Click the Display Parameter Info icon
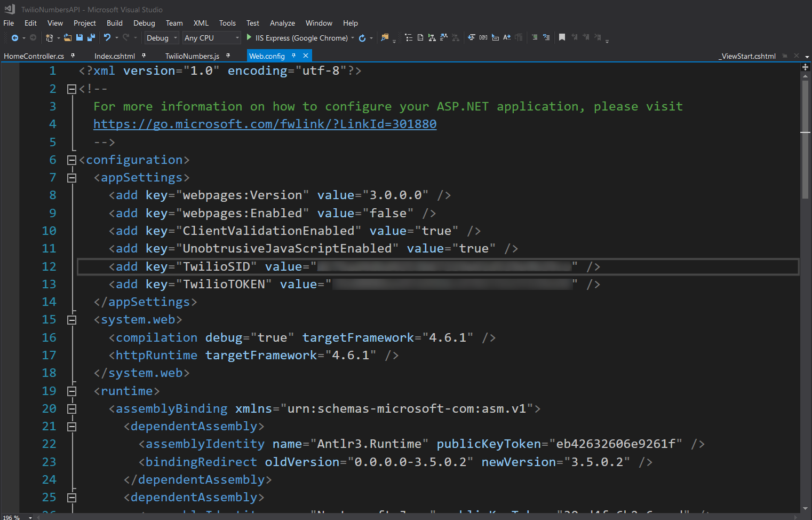The image size is (812, 520). pos(483,37)
